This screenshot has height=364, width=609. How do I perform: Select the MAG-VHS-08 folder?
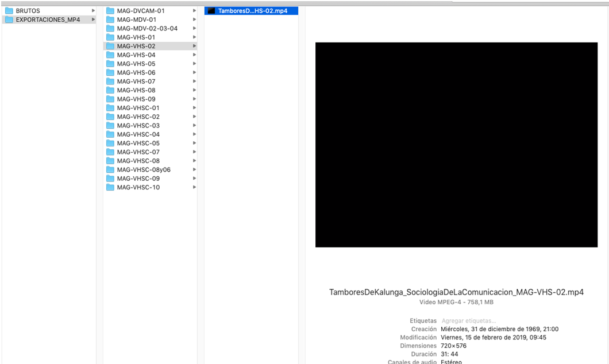(x=136, y=90)
